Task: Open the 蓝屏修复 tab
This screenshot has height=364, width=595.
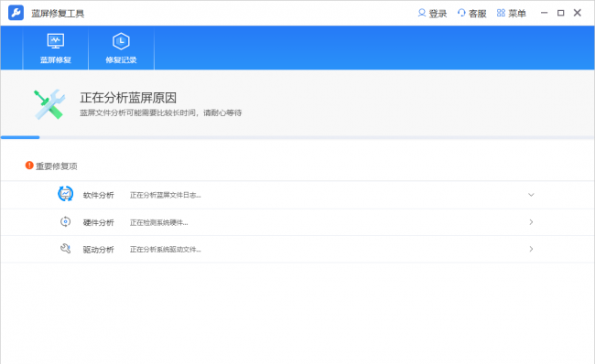Action: coord(56,48)
